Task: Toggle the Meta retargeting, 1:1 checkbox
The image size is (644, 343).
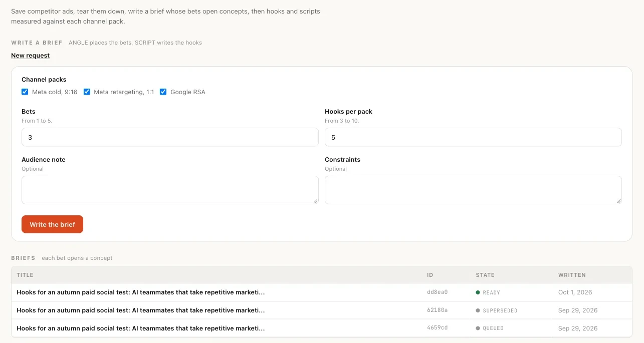Action: click(87, 92)
